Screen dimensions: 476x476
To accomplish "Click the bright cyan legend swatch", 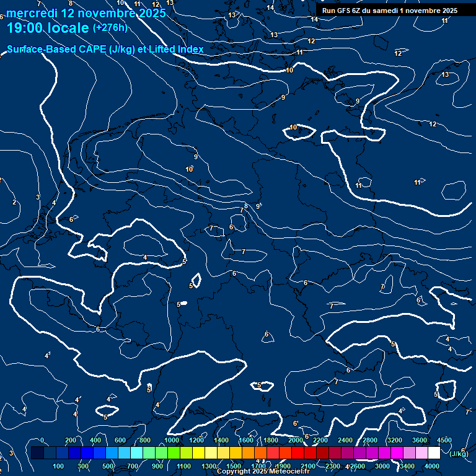I will click(136, 452).
